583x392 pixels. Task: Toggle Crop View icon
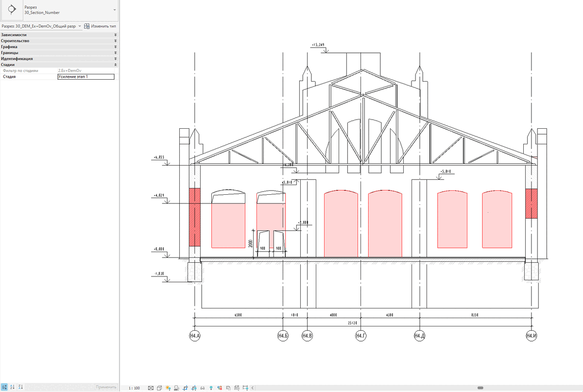coord(186,388)
